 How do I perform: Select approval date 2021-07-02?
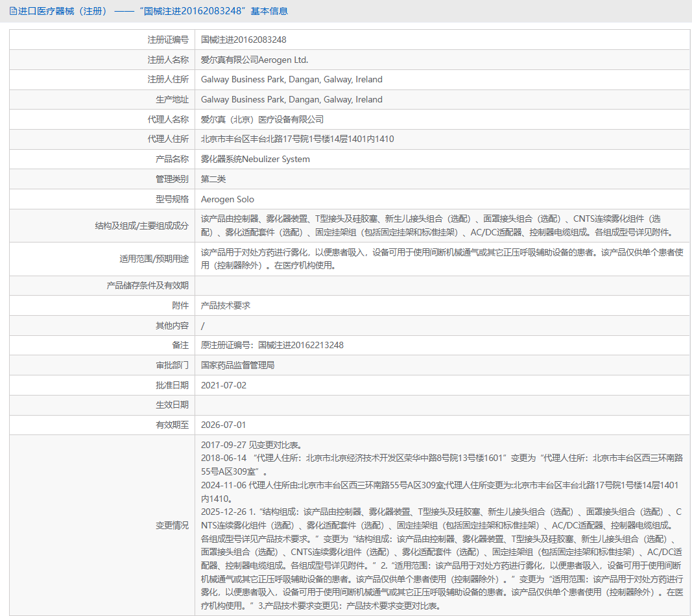pos(224,385)
